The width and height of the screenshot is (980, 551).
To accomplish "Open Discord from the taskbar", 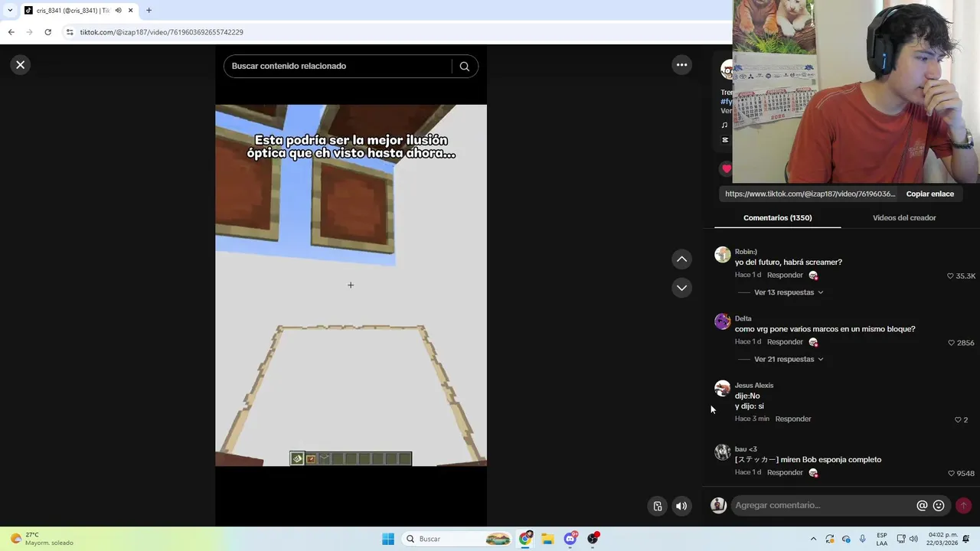I will 570,539.
